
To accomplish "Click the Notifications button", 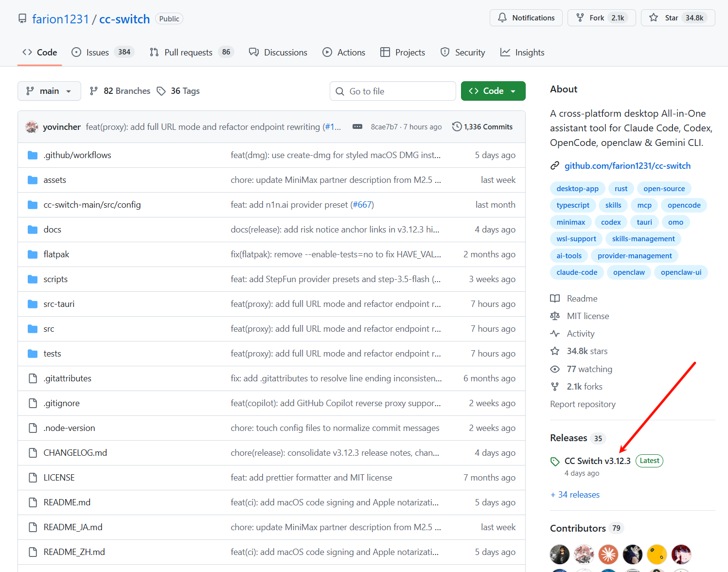I will click(526, 18).
